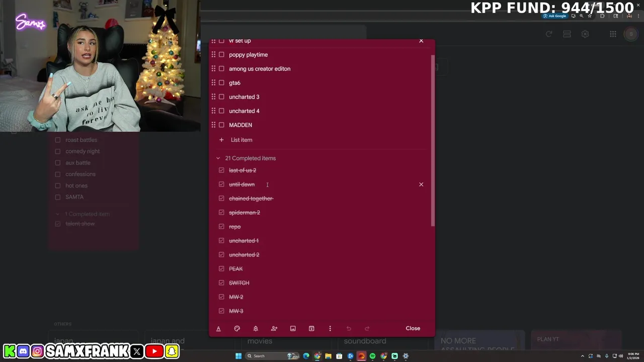Add a collaborator to the note
The height and width of the screenshot is (362, 644).
point(274,328)
